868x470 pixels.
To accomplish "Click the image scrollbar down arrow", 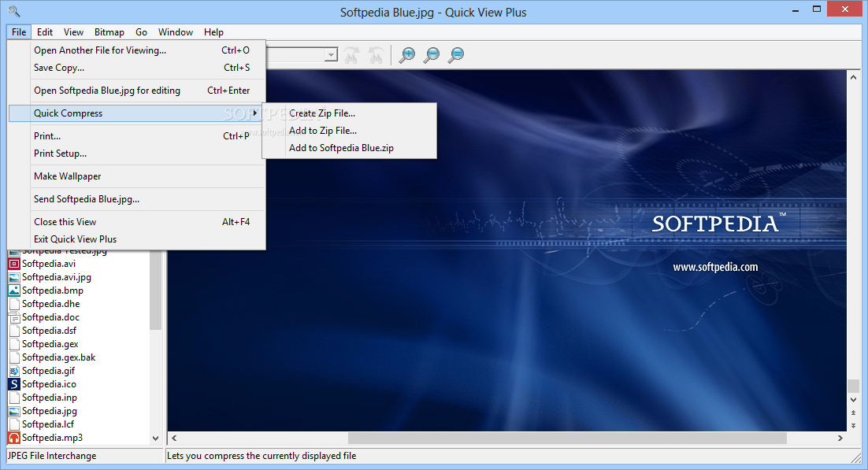I will [853, 400].
